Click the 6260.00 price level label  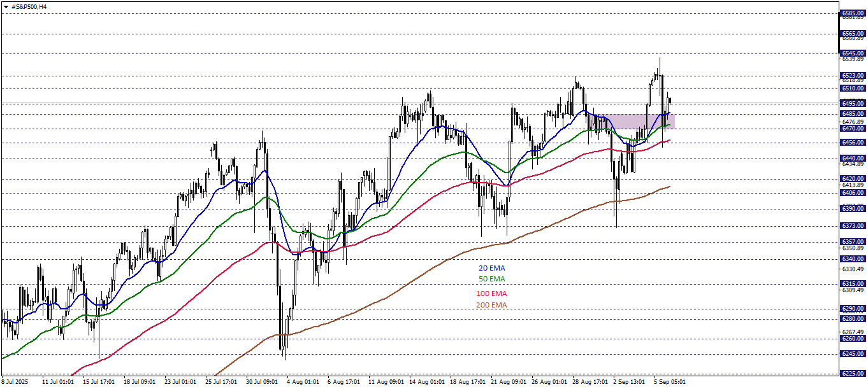[x=852, y=339]
